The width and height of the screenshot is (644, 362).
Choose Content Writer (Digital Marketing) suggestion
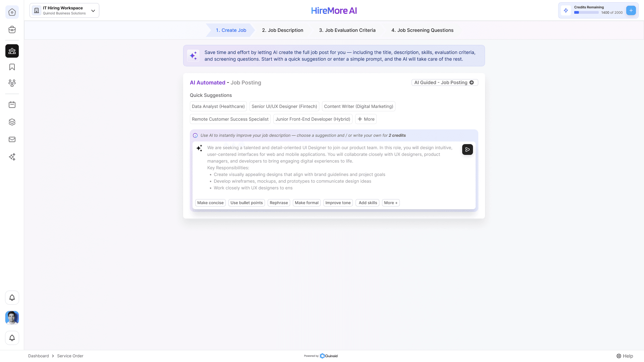(359, 106)
